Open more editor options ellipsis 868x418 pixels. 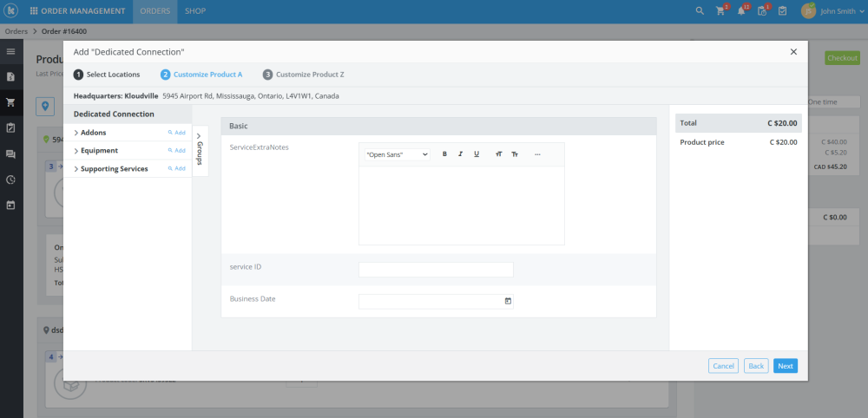[x=537, y=154]
